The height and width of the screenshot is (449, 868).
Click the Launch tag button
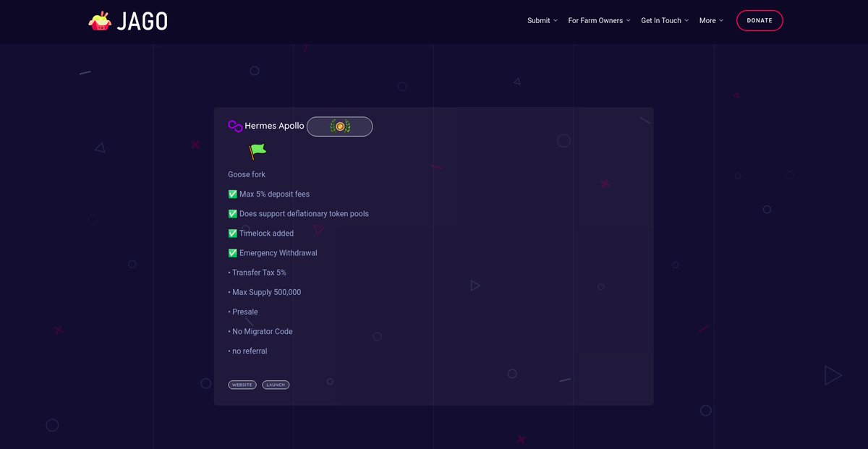pyautogui.click(x=276, y=385)
